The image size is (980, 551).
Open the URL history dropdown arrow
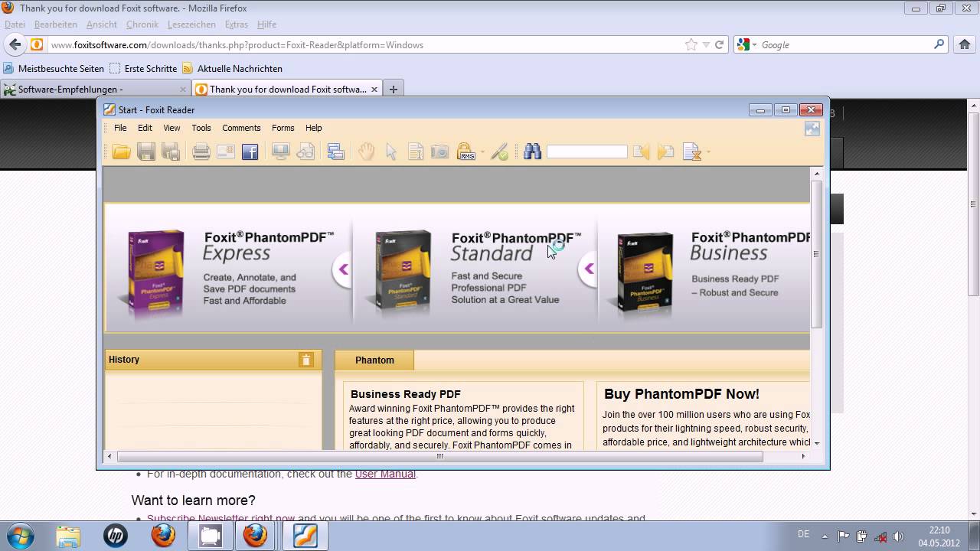pyautogui.click(x=706, y=45)
